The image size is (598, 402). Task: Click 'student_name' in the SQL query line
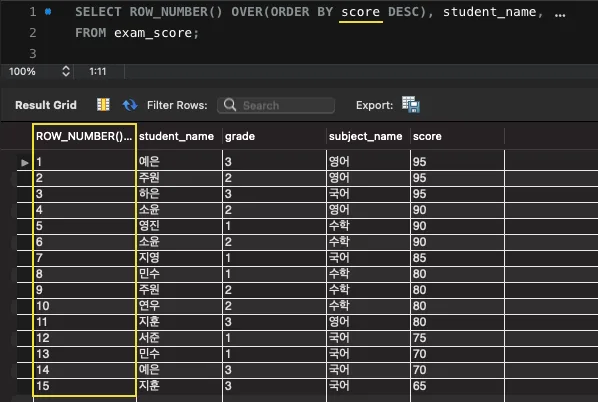tap(489, 12)
